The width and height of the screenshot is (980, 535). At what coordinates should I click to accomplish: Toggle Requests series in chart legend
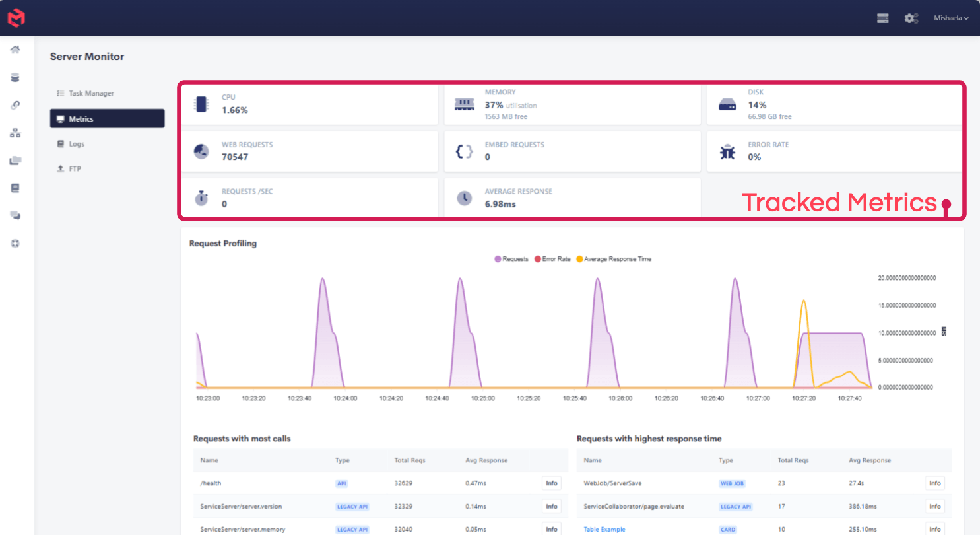[511, 259]
